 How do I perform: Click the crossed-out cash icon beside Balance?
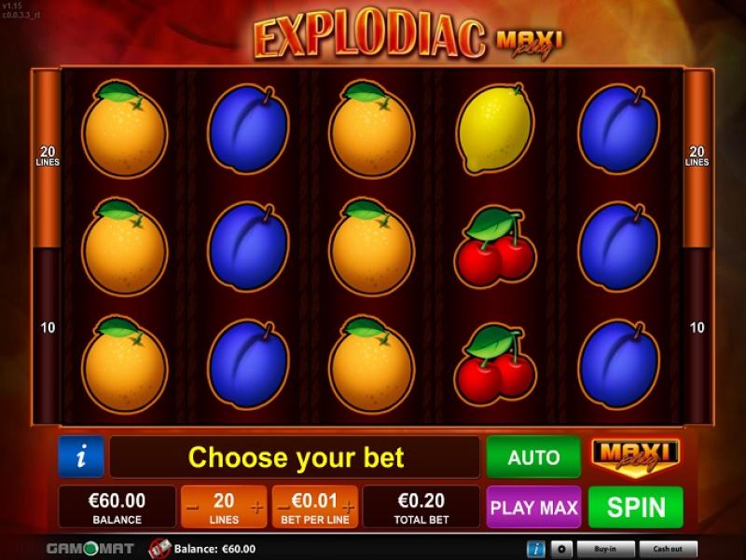pos(159,549)
